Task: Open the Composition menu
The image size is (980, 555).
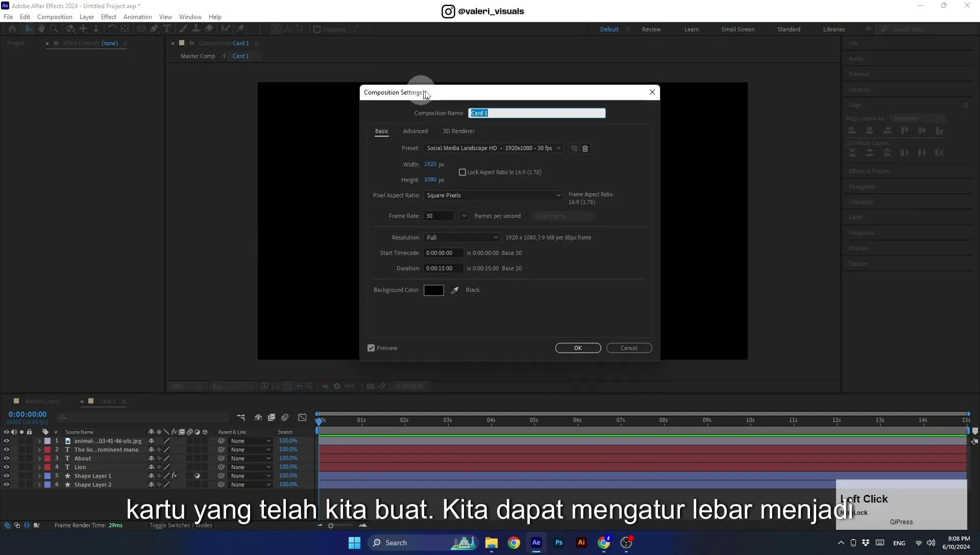Action: [x=55, y=17]
